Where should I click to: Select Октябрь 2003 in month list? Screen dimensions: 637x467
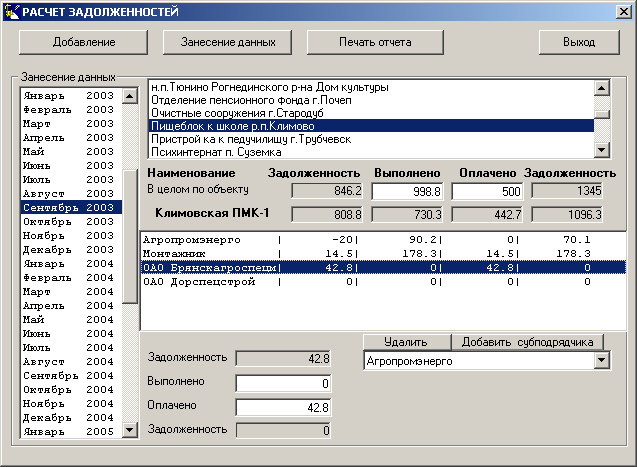(x=72, y=222)
